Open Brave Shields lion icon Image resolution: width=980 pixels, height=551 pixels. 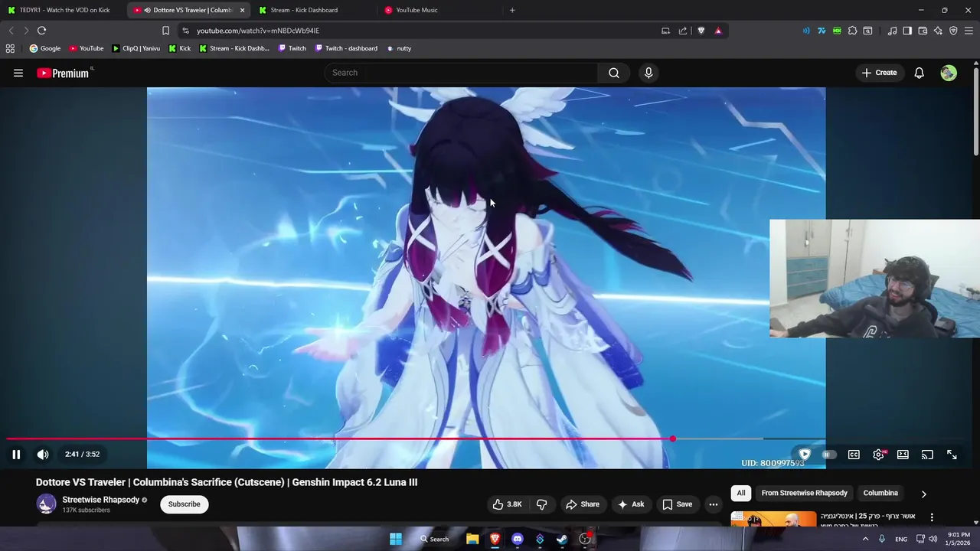[x=701, y=31]
